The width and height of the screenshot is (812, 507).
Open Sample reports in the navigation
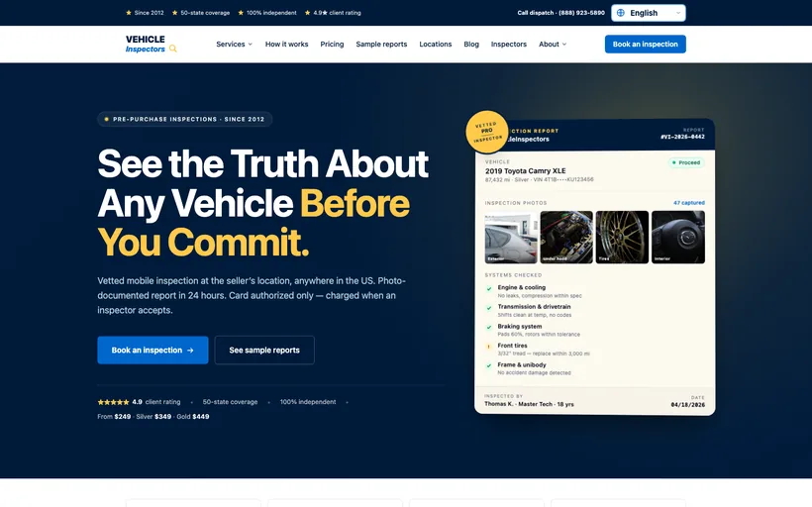coord(381,44)
